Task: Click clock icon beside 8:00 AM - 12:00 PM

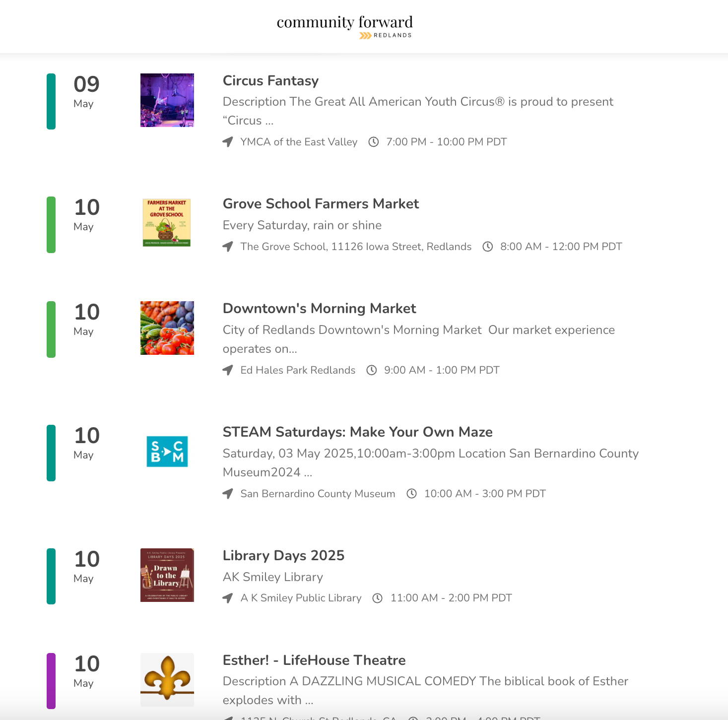Action: (488, 247)
